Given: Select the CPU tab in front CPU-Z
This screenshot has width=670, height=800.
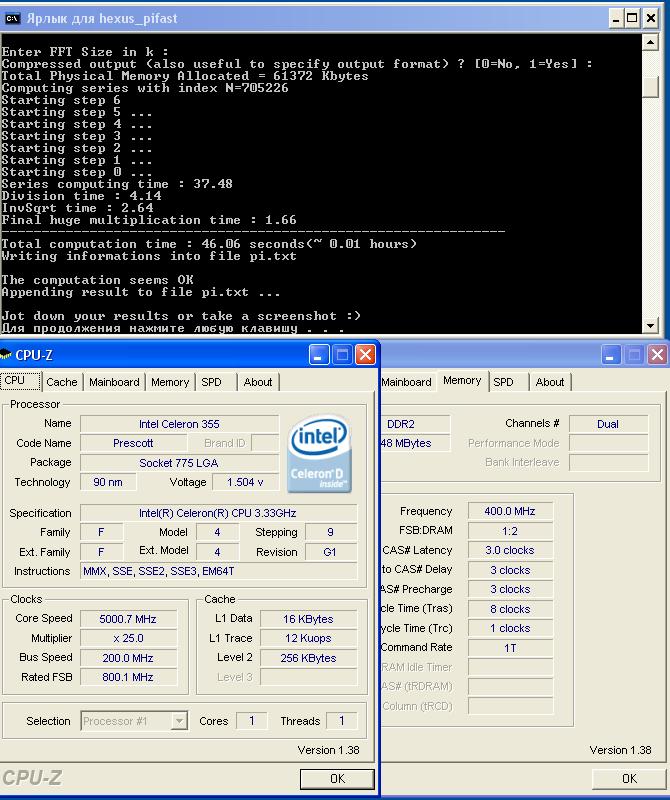Looking at the screenshot, I should pyautogui.click(x=20, y=381).
